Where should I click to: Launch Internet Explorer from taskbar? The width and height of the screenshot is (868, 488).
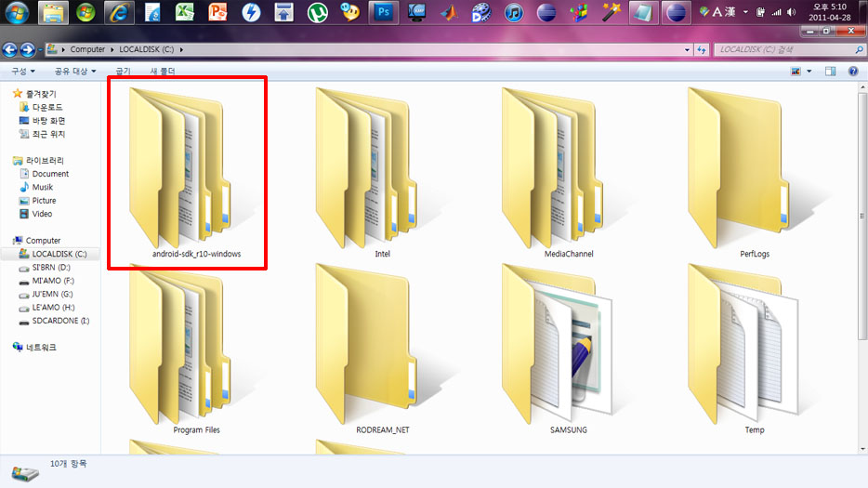(119, 12)
